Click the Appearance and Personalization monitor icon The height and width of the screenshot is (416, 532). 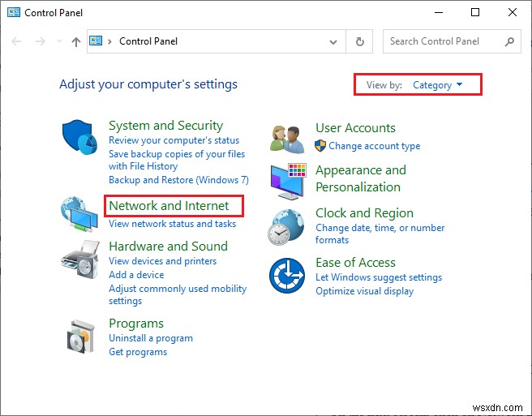point(289,181)
